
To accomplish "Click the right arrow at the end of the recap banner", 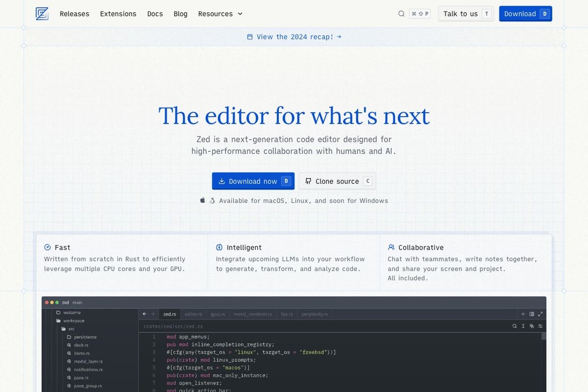I will coord(339,37).
